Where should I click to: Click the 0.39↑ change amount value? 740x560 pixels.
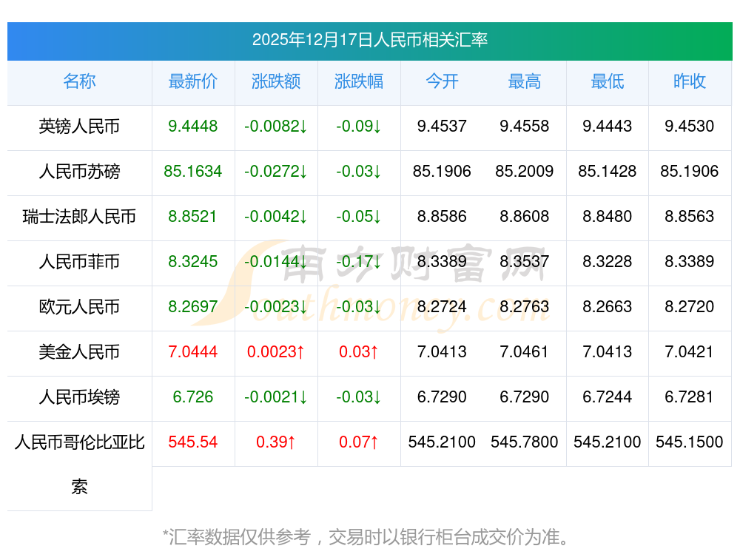coord(276,442)
